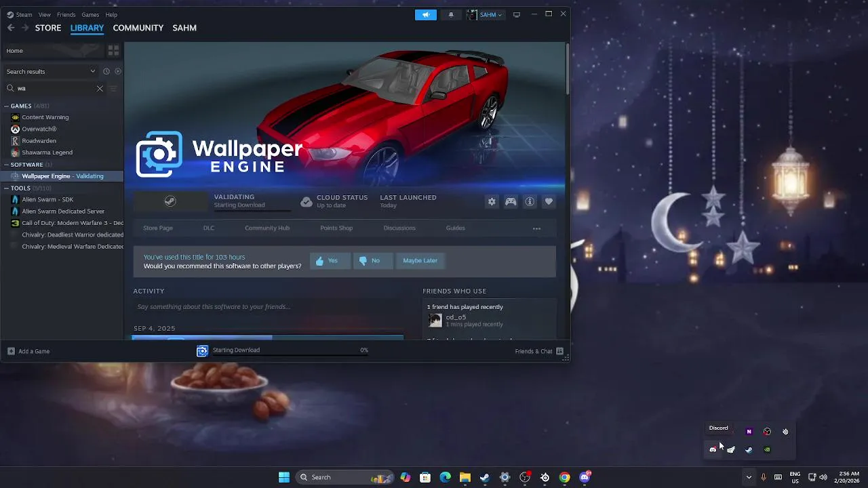Click the No thumbs-down button
Screen dimensions: 868x488
click(372, 261)
